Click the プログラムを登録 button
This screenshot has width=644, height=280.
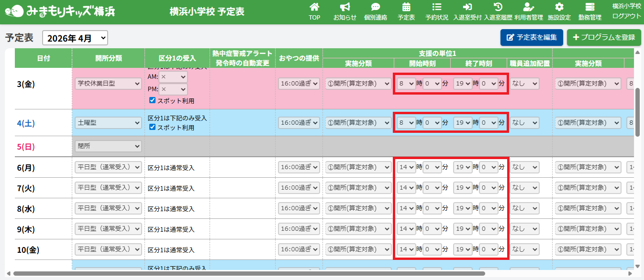coord(604,37)
